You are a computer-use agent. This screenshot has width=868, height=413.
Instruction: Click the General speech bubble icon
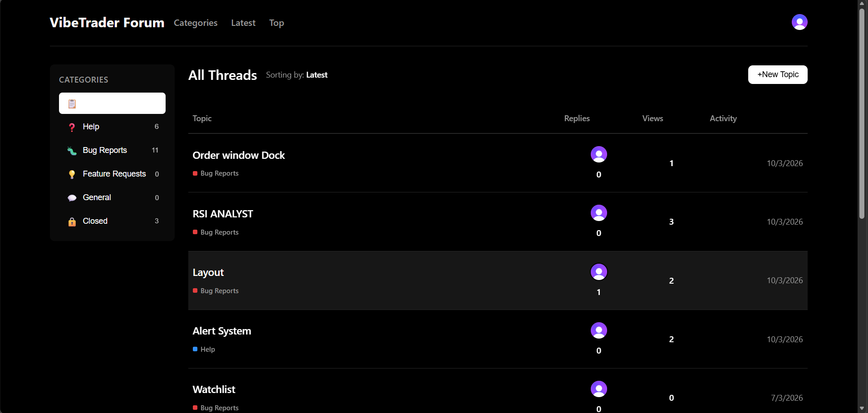[x=72, y=198]
